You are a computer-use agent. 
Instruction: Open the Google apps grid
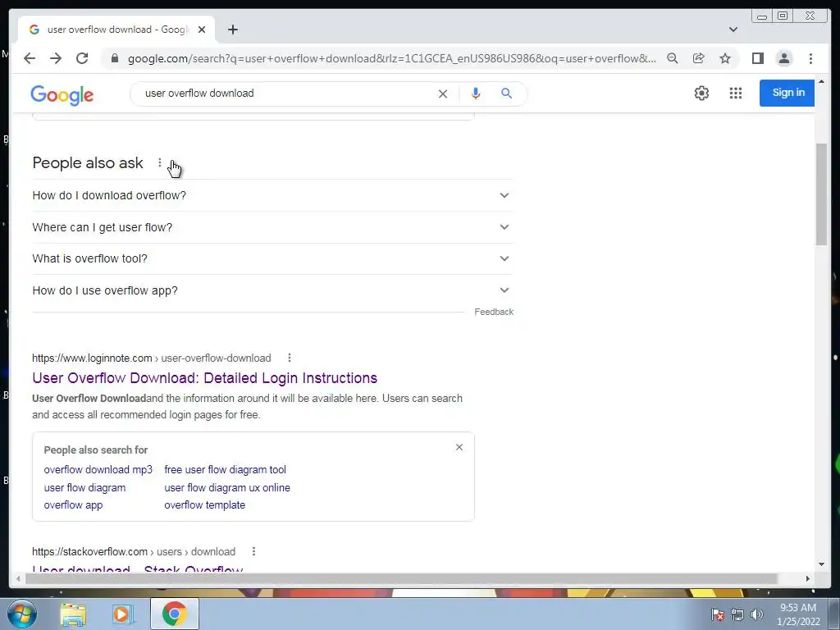coord(736,94)
